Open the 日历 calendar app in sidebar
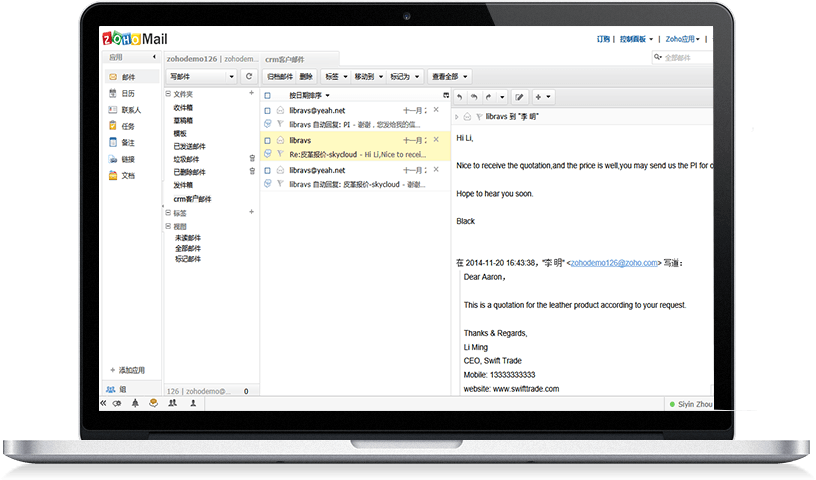 pos(127,93)
